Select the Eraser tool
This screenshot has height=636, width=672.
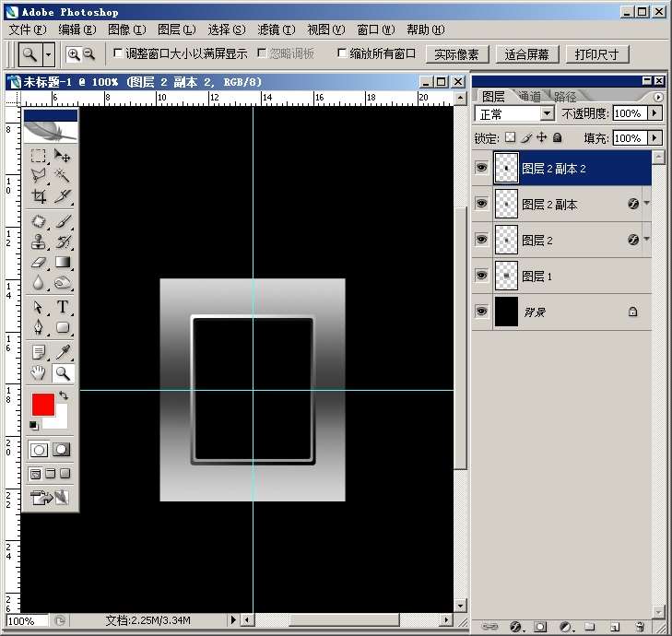pyautogui.click(x=39, y=262)
